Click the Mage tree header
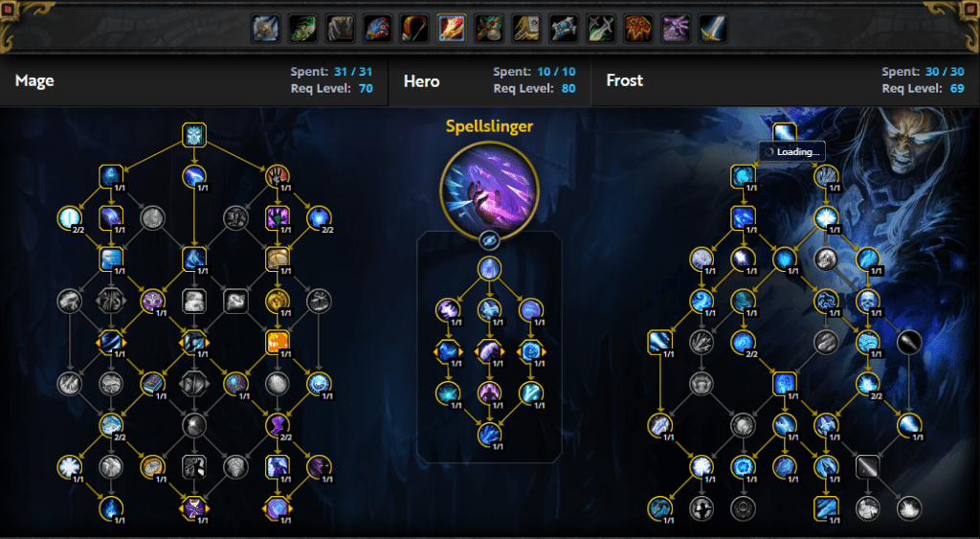The image size is (980, 539). click(x=34, y=80)
